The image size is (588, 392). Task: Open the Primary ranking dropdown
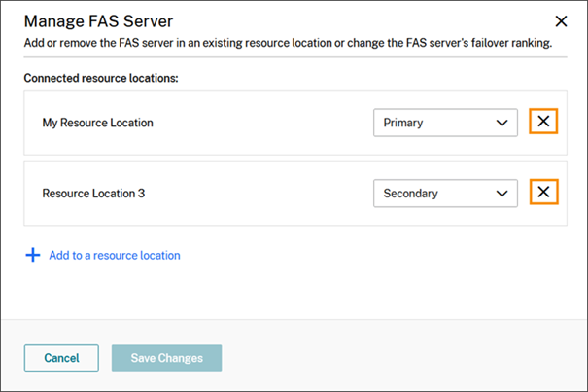445,123
